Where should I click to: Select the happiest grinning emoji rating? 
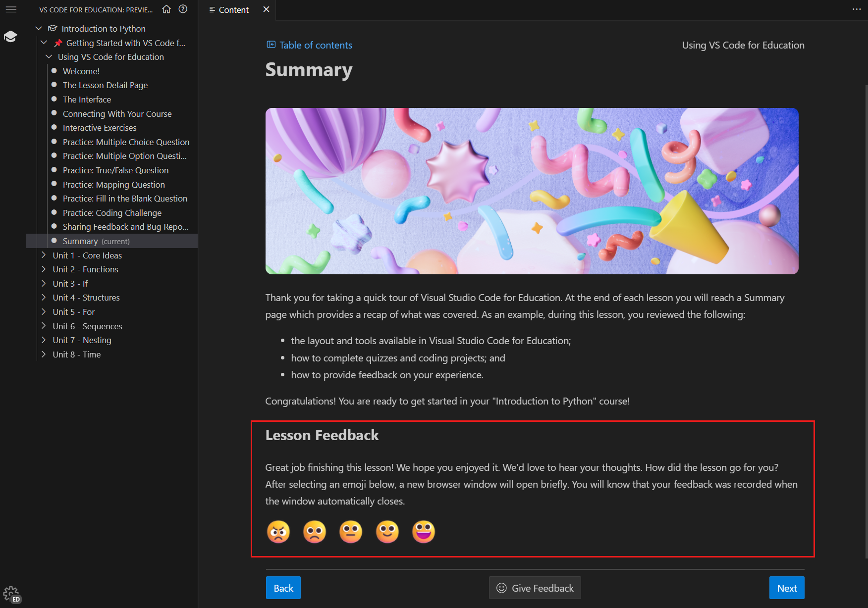click(423, 532)
